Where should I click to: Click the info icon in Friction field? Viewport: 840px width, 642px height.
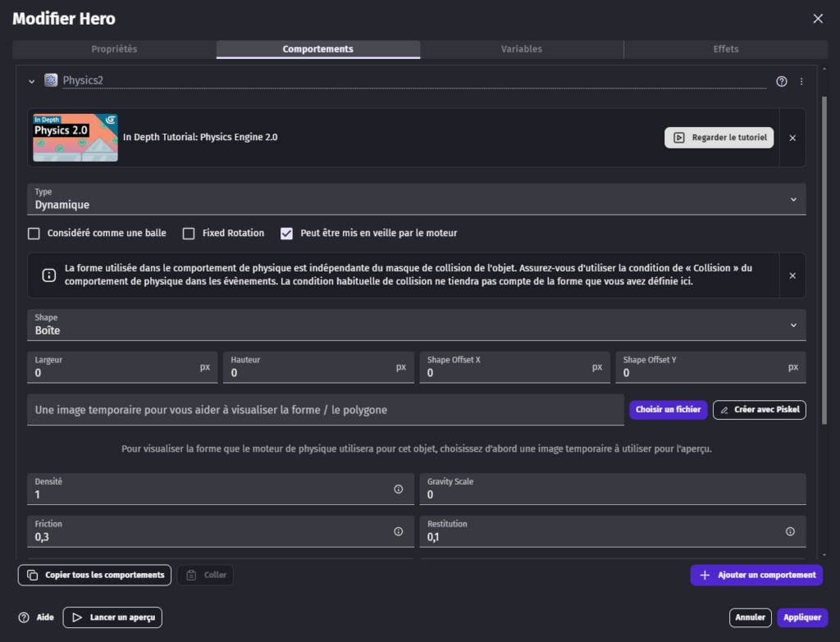point(399,531)
